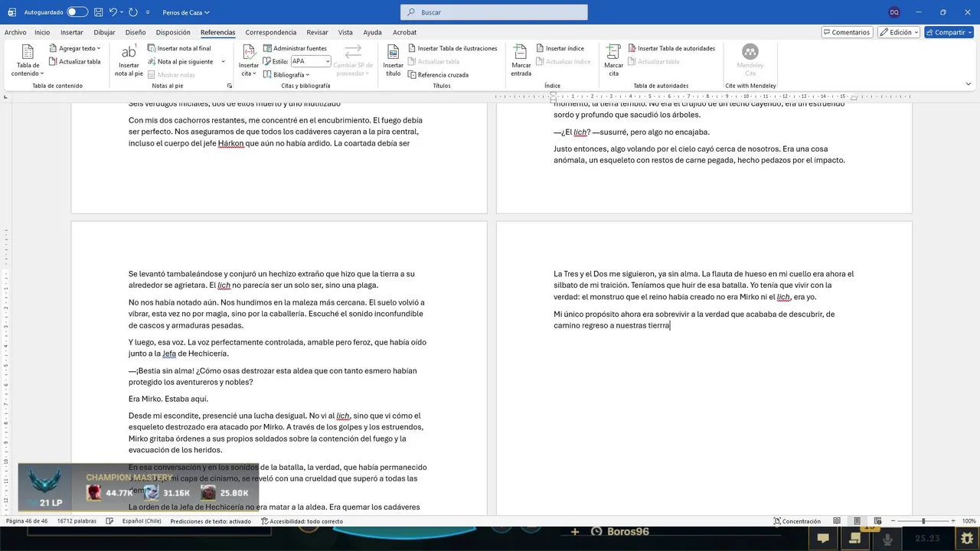This screenshot has width=980, height=551.
Task: Expand the Bibliografía dropdown
Action: click(x=286, y=74)
